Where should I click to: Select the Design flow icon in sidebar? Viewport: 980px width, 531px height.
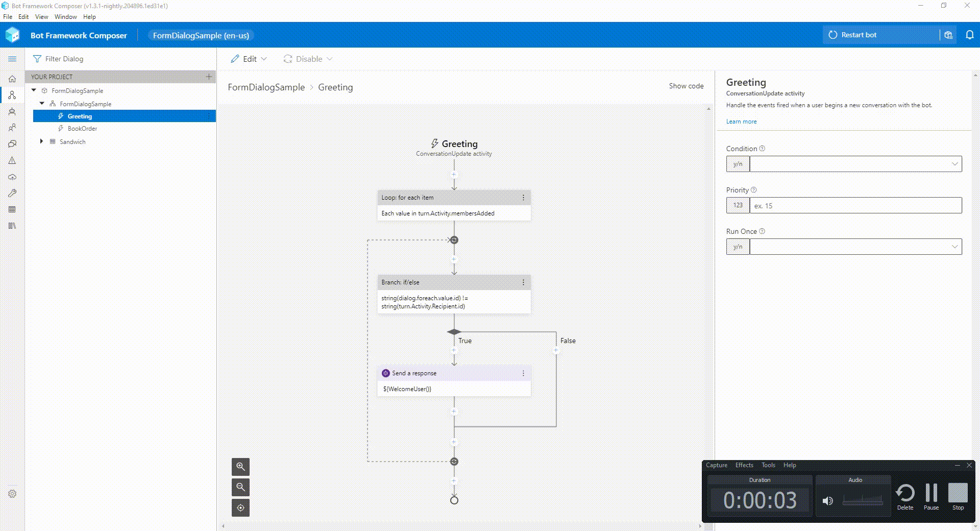coord(12,95)
